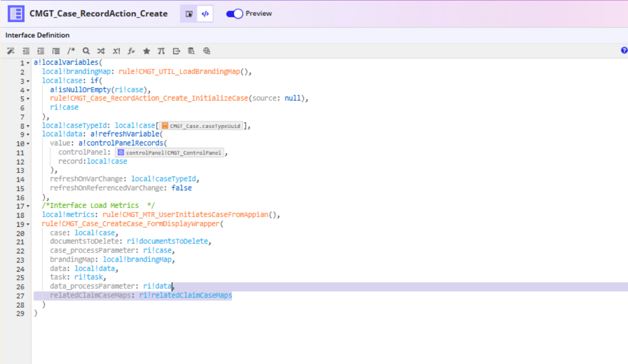Image resolution: width=628 pixels, height=364 pixels.
Task: Open search using the magnifier icon
Action: (x=86, y=51)
